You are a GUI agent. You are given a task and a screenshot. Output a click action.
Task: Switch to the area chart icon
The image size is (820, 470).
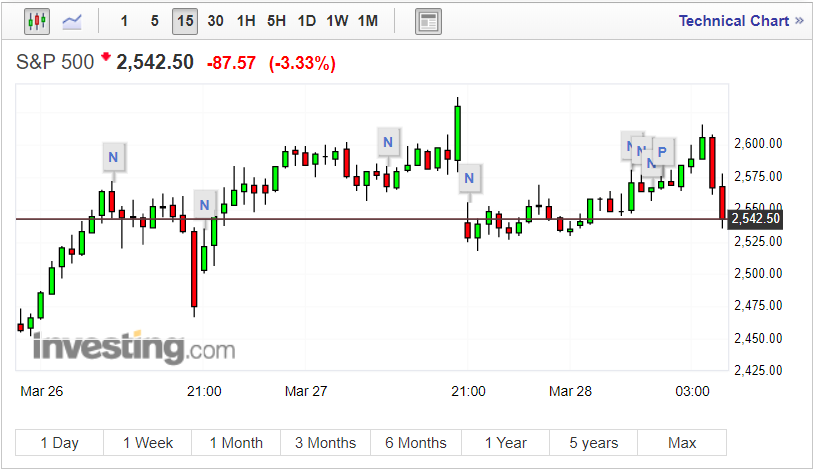click(x=72, y=21)
